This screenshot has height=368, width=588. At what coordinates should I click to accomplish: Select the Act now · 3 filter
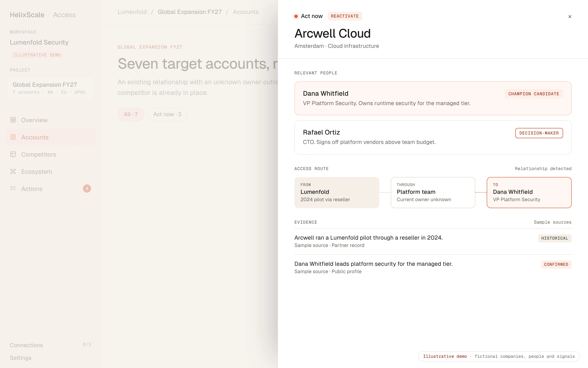point(167,114)
